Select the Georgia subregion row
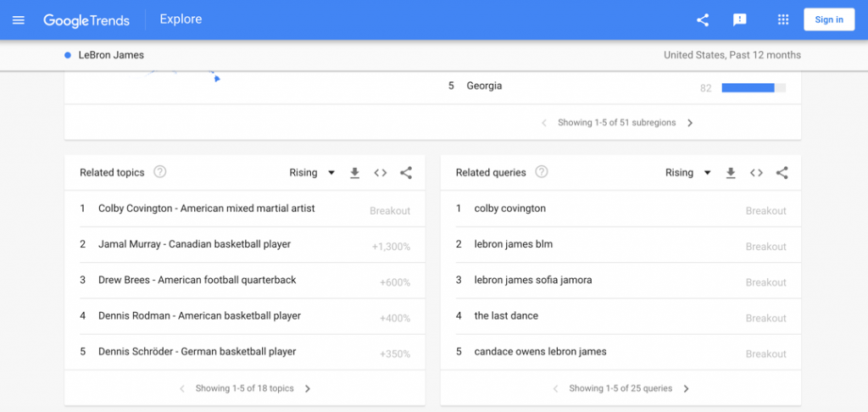This screenshot has width=868, height=412. 617,86
